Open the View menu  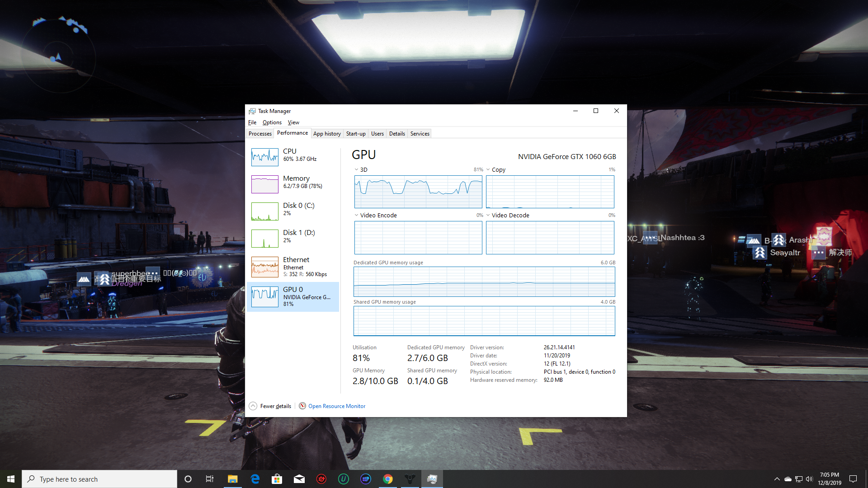click(293, 122)
